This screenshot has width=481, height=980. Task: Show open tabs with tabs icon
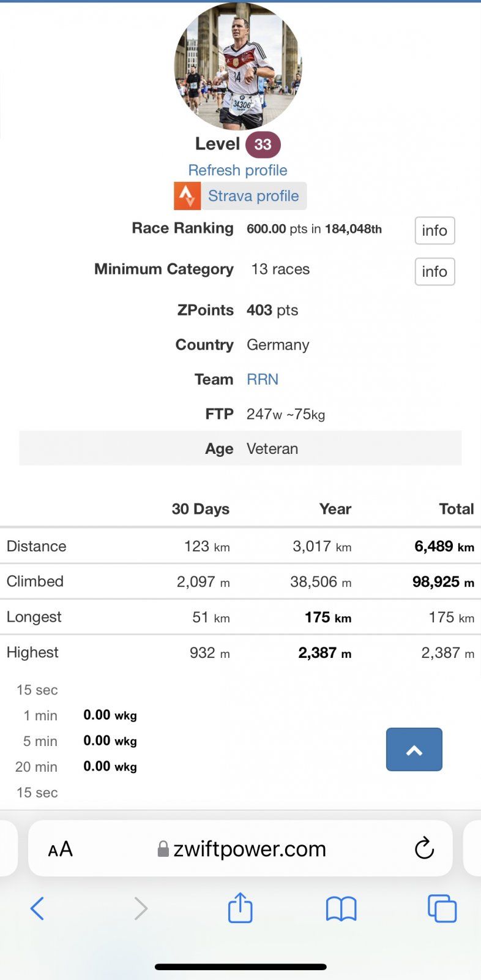(x=442, y=908)
